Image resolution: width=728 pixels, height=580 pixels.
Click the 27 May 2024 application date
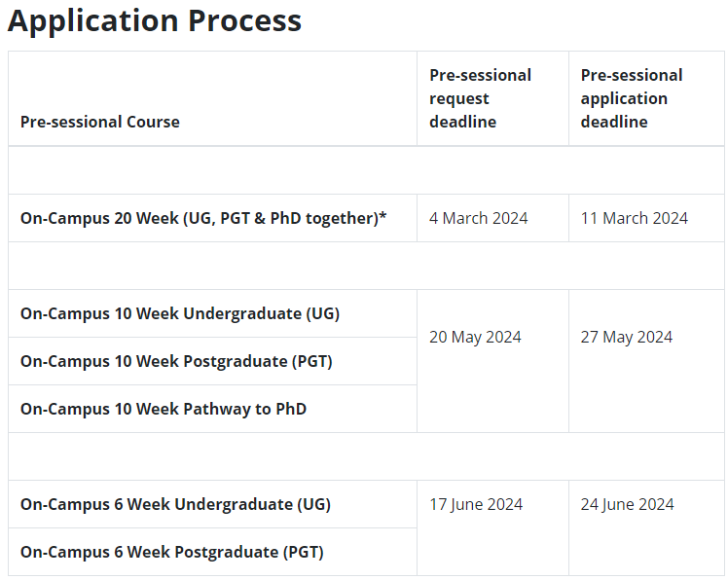coord(627,337)
